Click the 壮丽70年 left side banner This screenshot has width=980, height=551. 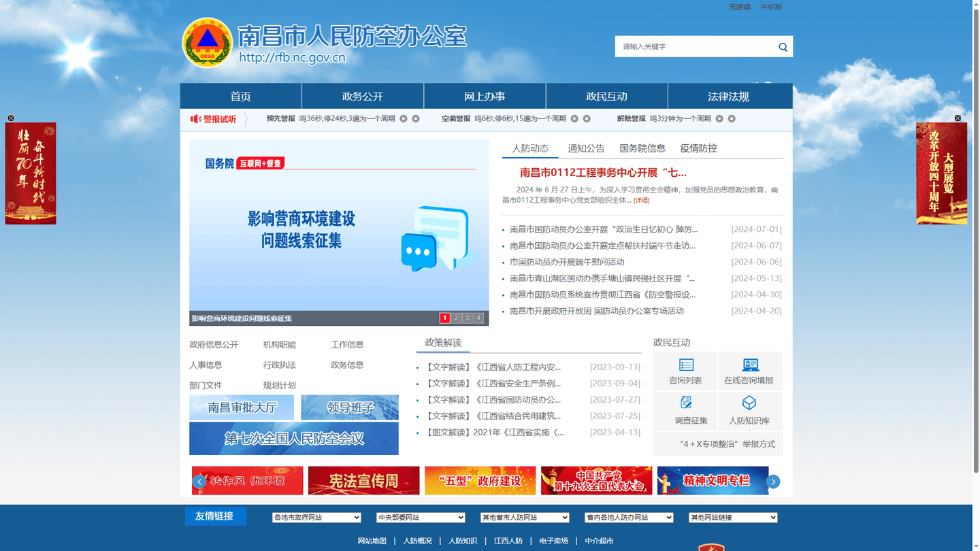[31, 173]
